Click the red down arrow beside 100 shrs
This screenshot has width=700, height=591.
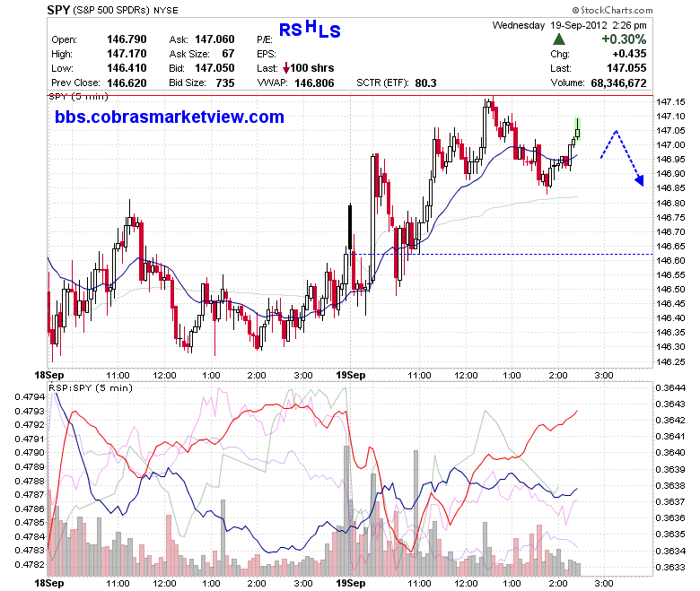(x=286, y=68)
